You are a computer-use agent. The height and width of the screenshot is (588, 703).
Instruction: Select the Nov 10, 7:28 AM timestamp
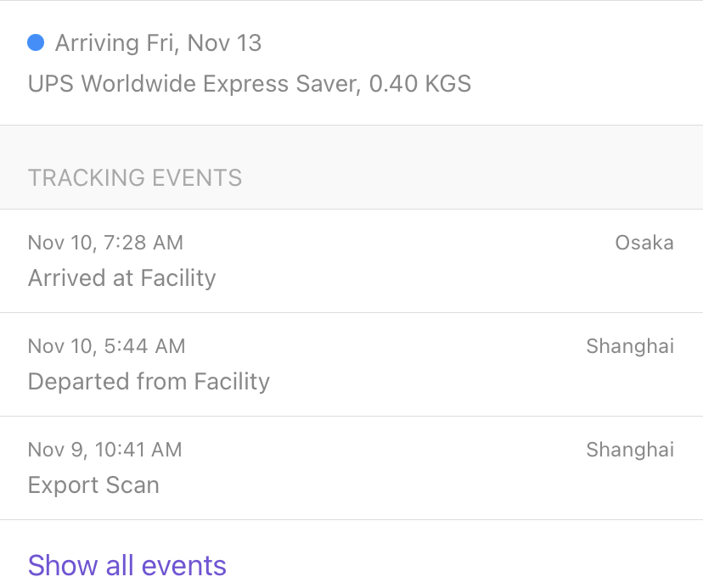click(105, 243)
